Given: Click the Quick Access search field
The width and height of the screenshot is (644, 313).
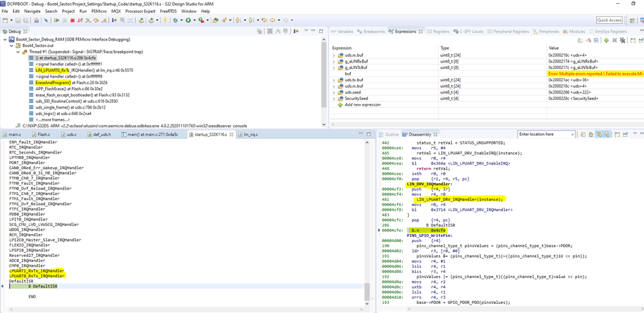Looking at the screenshot, I should tap(609, 20).
